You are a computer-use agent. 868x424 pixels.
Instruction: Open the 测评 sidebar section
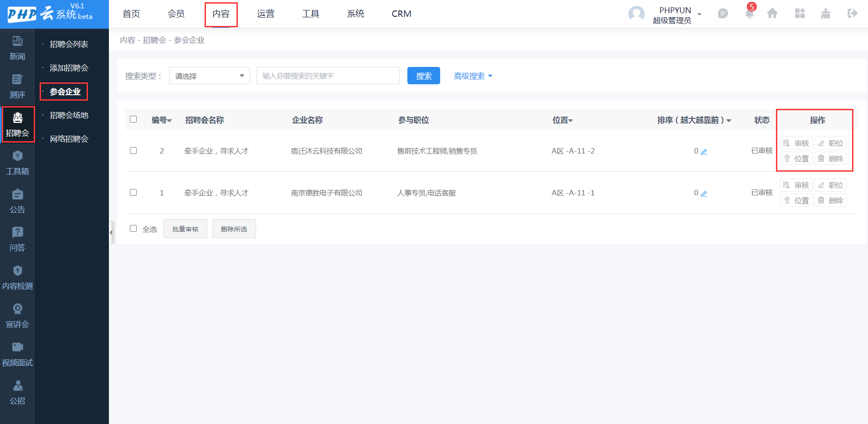point(17,87)
